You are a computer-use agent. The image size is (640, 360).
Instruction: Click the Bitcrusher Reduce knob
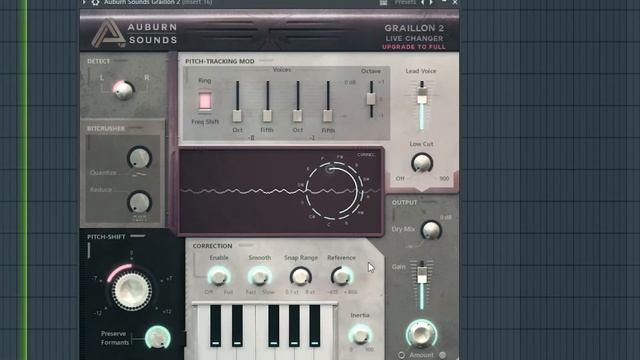tap(139, 202)
